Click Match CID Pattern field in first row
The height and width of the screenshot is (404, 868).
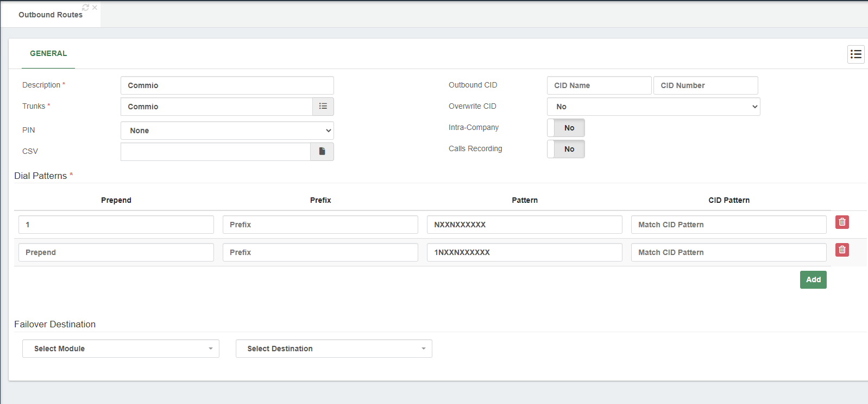point(729,225)
